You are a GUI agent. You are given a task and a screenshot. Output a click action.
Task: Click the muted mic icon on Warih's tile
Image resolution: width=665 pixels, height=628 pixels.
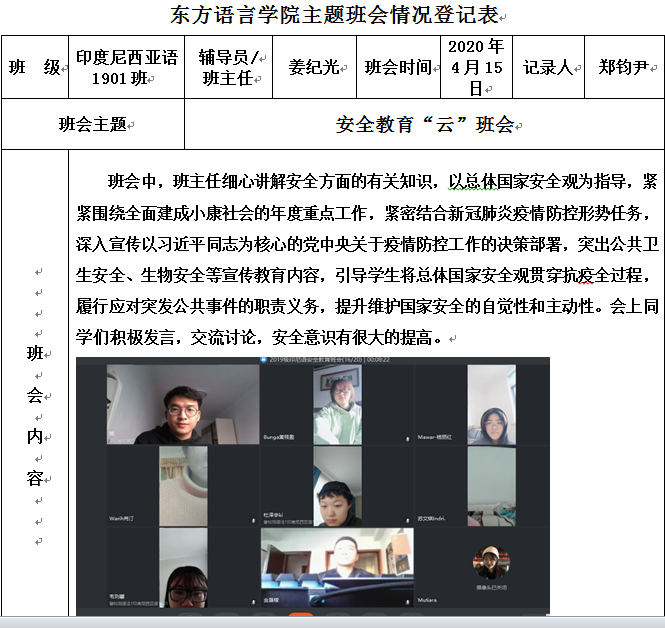pyautogui.click(x=253, y=520)
